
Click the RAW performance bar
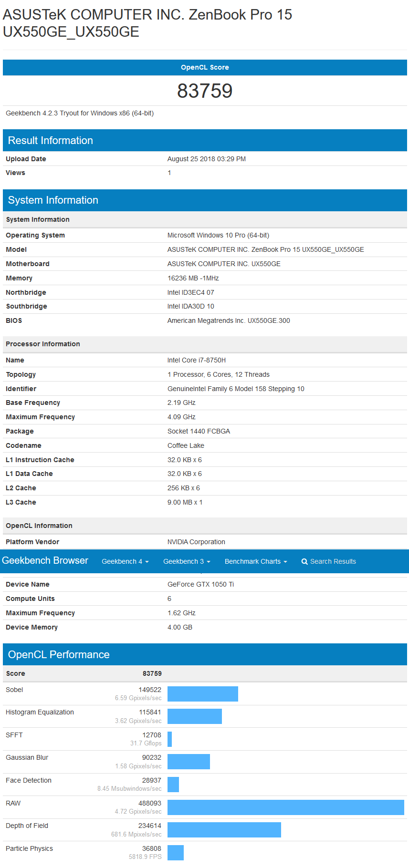pos(286,807)
